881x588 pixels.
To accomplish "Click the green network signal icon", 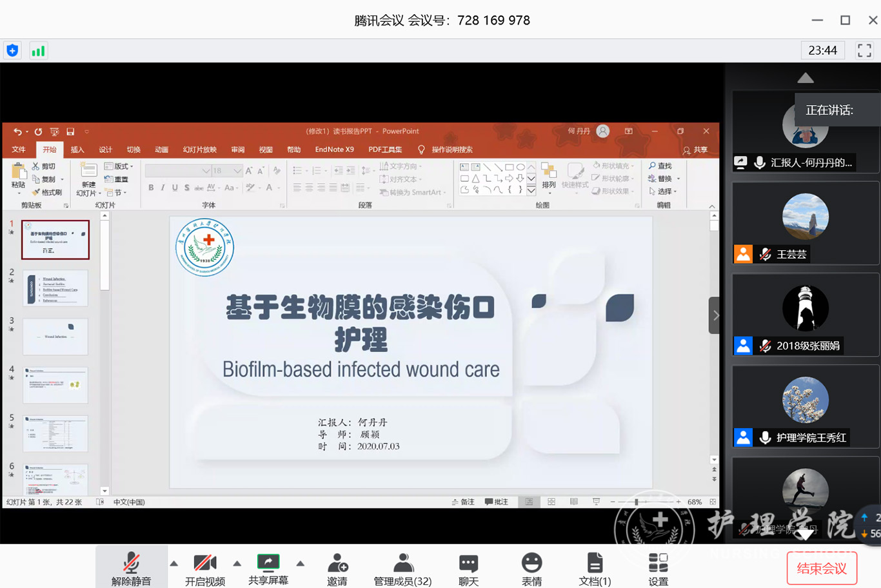I will [x=39, y=51].
